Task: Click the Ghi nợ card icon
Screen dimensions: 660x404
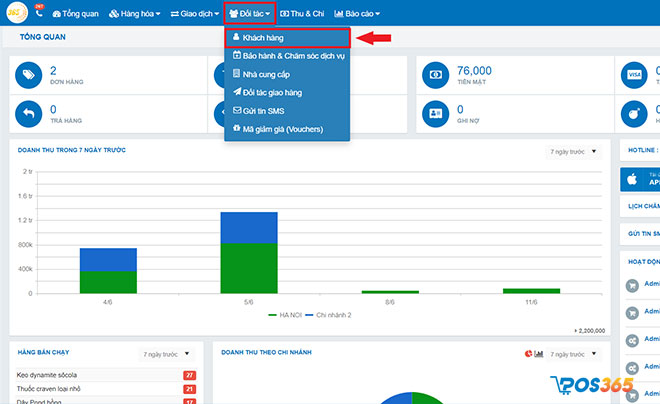Action: 436,114
